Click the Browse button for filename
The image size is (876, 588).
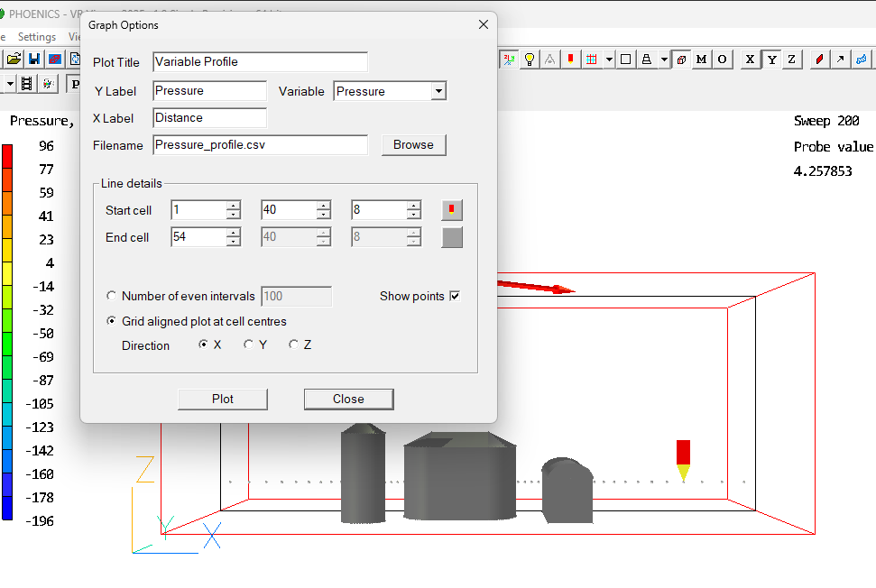[x=413, y=145]
